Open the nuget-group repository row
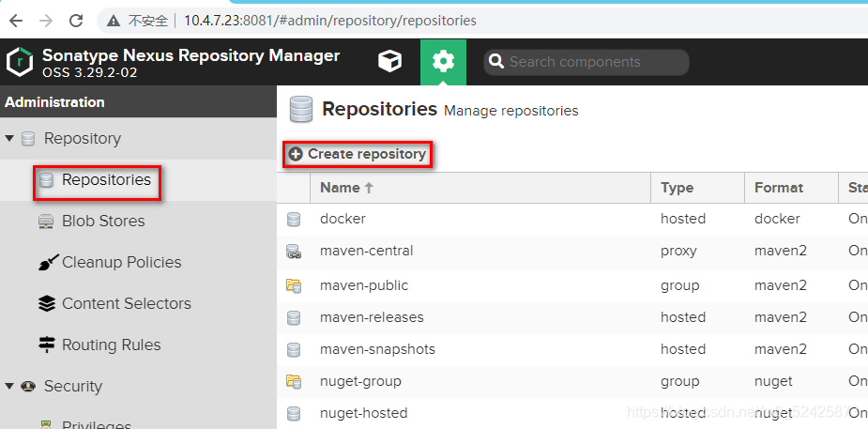Screen dimensions: 868x429 coord(572,382)
